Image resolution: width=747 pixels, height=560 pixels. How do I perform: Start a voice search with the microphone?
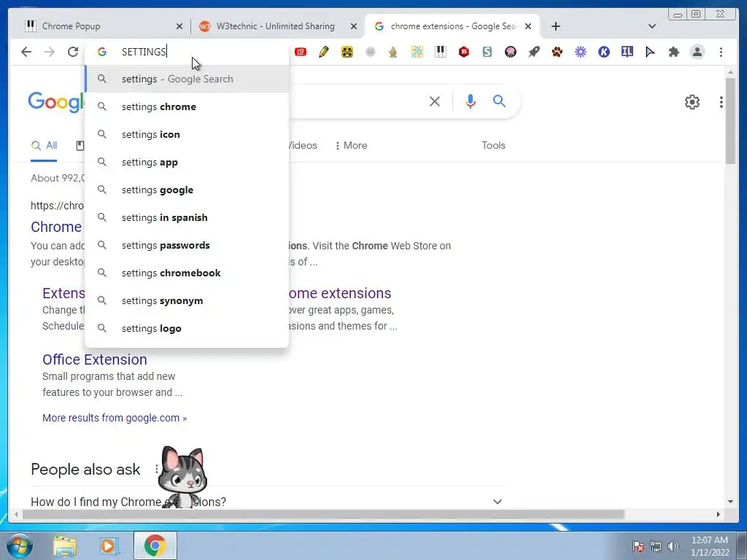pyautogui.click(x=471, y=101)
